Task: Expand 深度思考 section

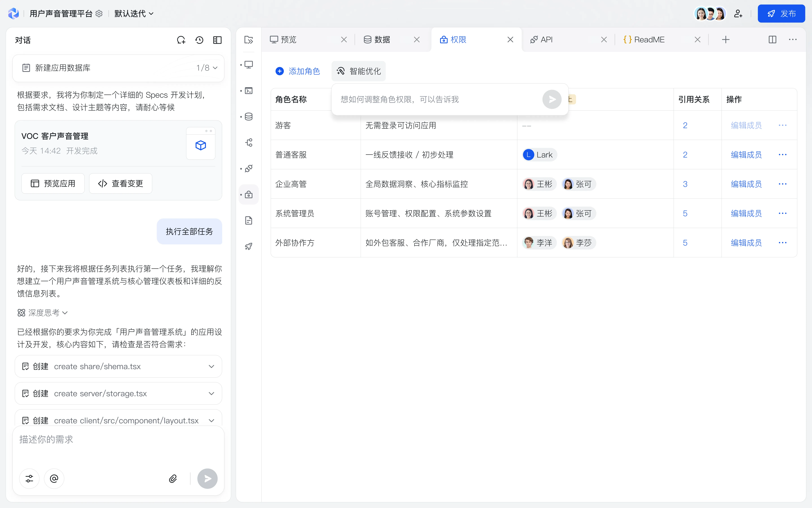Action: coord(43,313)
